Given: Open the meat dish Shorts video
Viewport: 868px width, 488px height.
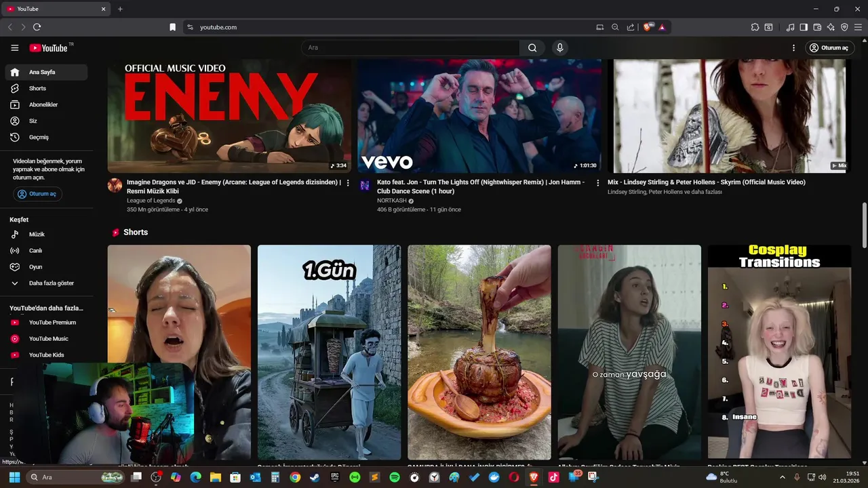Looking at the screenshot, I should point(479,352).
